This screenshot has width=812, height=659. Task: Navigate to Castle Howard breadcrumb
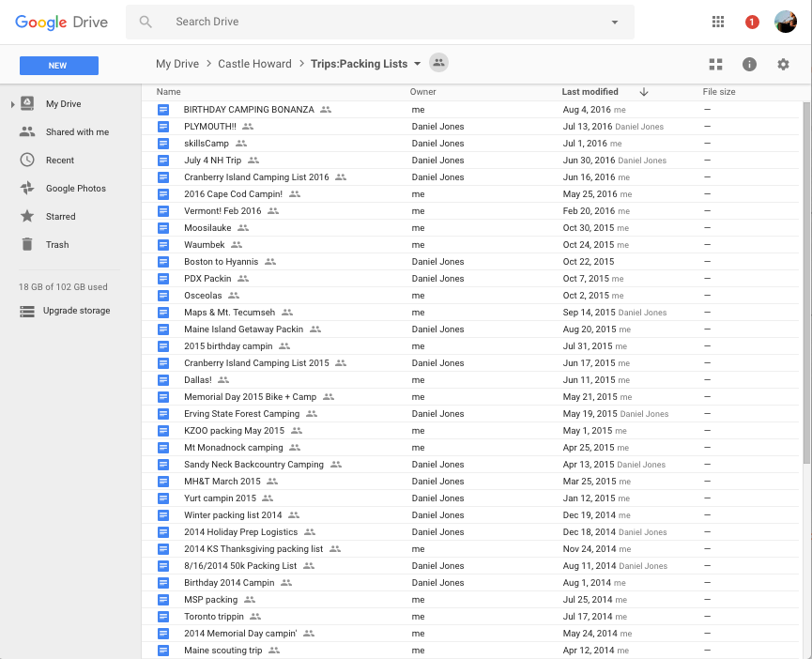point(254,64)
